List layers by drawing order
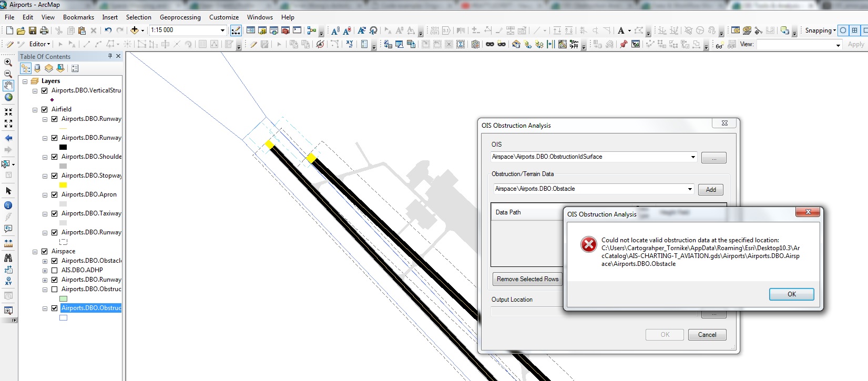Viewport: 868px width, 381px height. [26, 68]
